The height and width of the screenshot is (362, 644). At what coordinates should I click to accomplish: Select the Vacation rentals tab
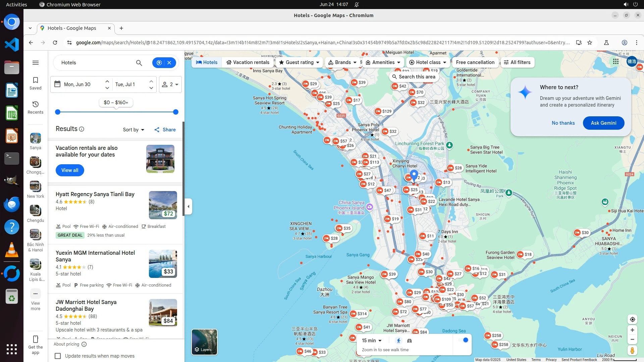click(248, 62)
